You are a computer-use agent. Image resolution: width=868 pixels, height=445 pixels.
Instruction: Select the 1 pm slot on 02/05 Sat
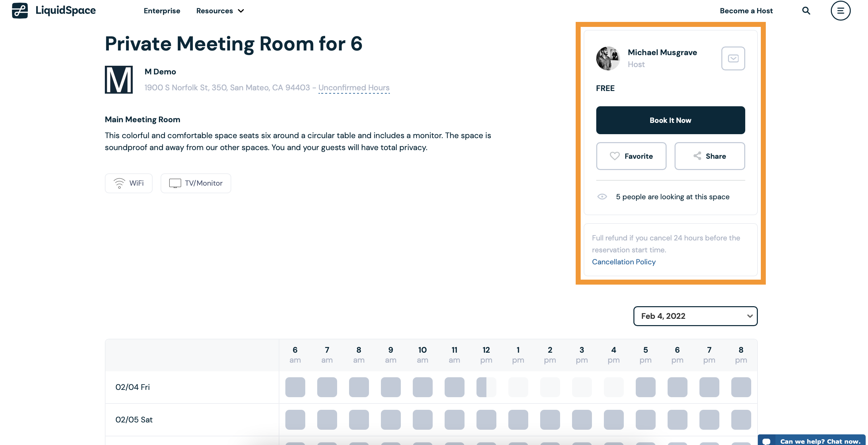point(518,420)
